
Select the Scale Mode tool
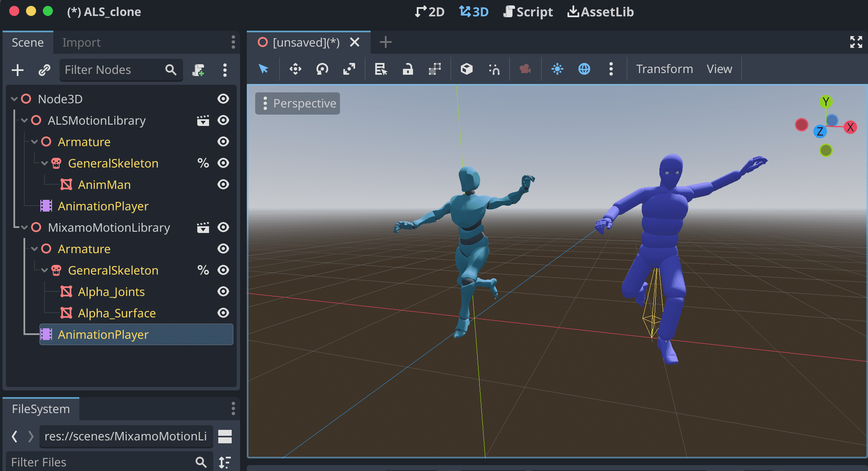tap(349, 69)
